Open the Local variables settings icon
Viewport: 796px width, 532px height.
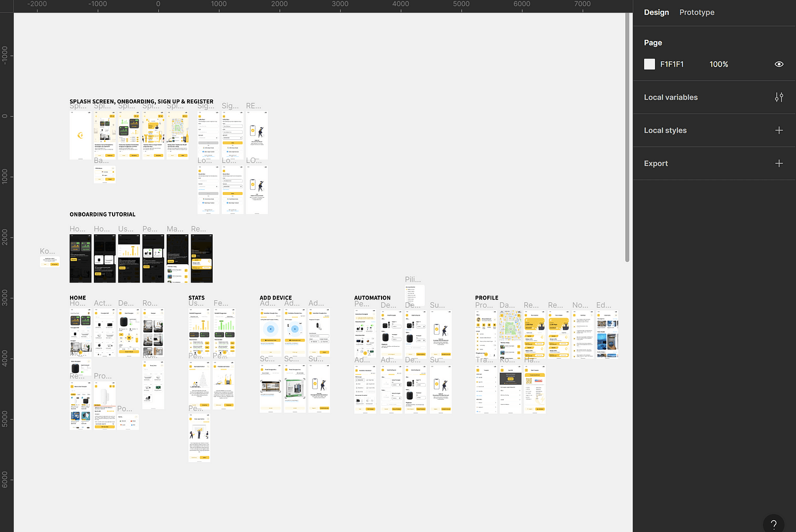point(779,97)
